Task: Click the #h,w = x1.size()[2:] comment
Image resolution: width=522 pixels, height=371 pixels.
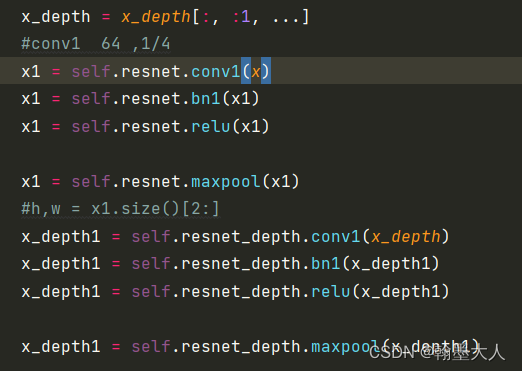Action: point(120,209)
